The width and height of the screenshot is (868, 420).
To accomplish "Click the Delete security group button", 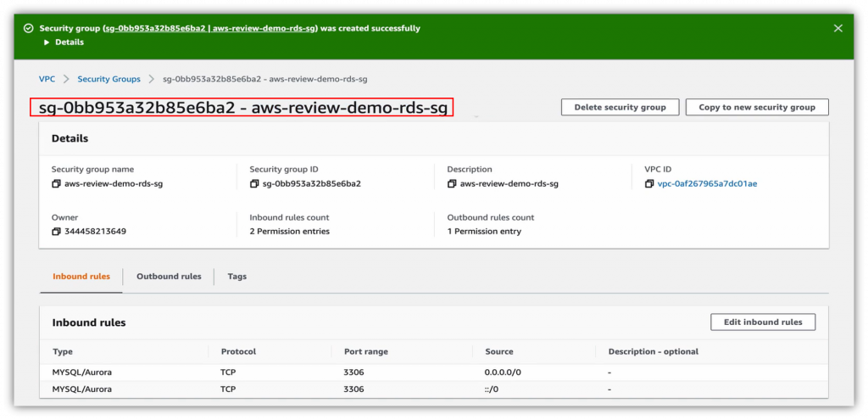I will [x=620, y=108].
